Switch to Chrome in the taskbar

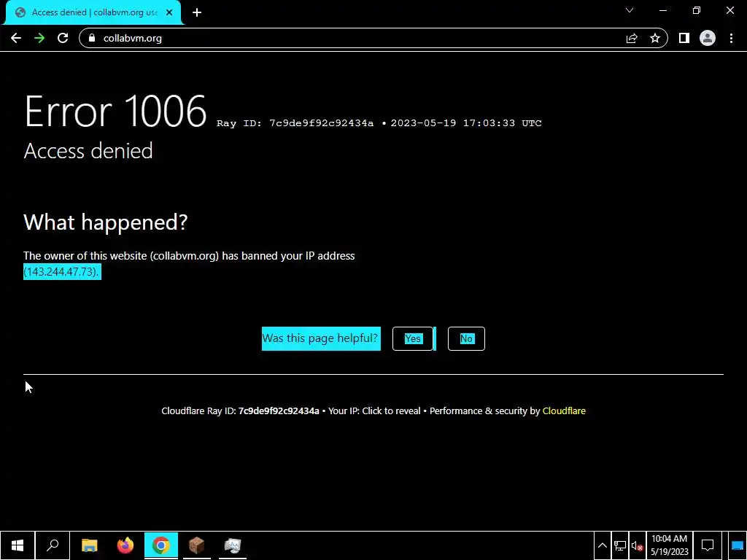[x=161, y=545]
